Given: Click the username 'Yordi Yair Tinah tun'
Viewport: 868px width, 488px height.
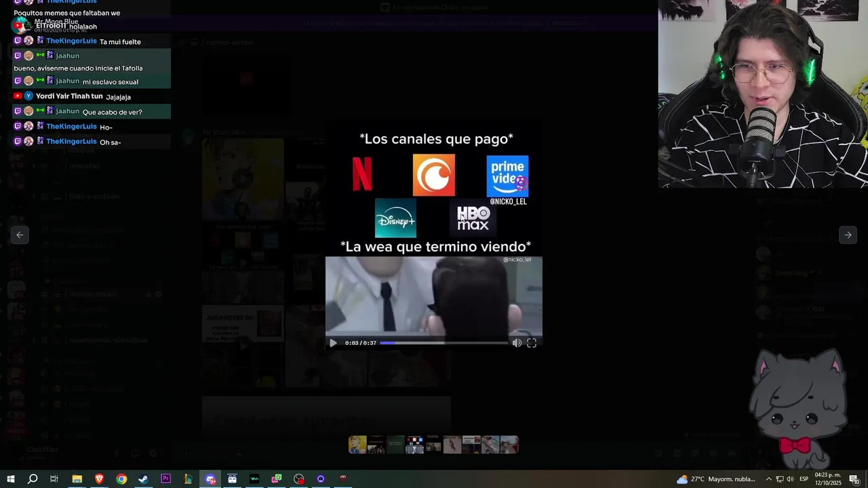Looking at the screenshot, I should coord(69,96).
